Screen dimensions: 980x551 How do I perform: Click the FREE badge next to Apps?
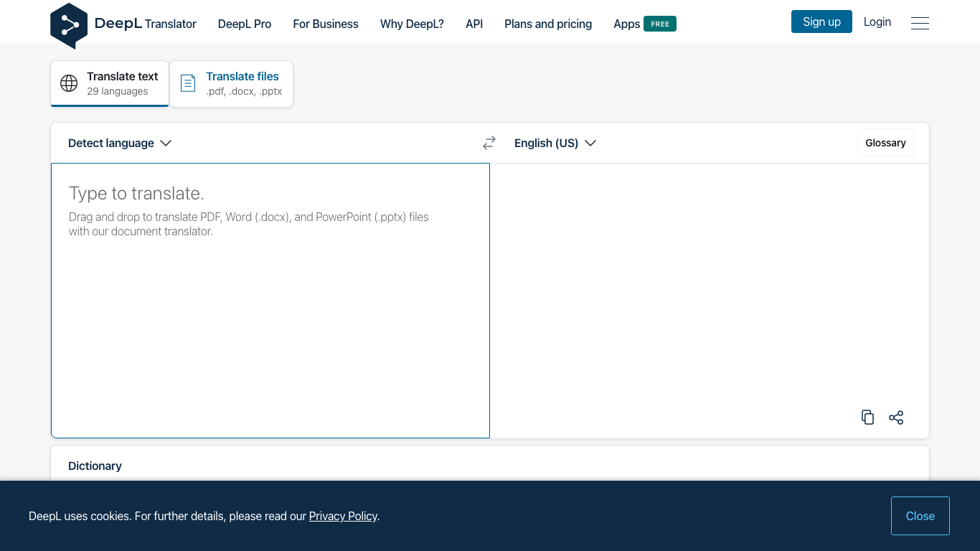[x=661, y=24]
